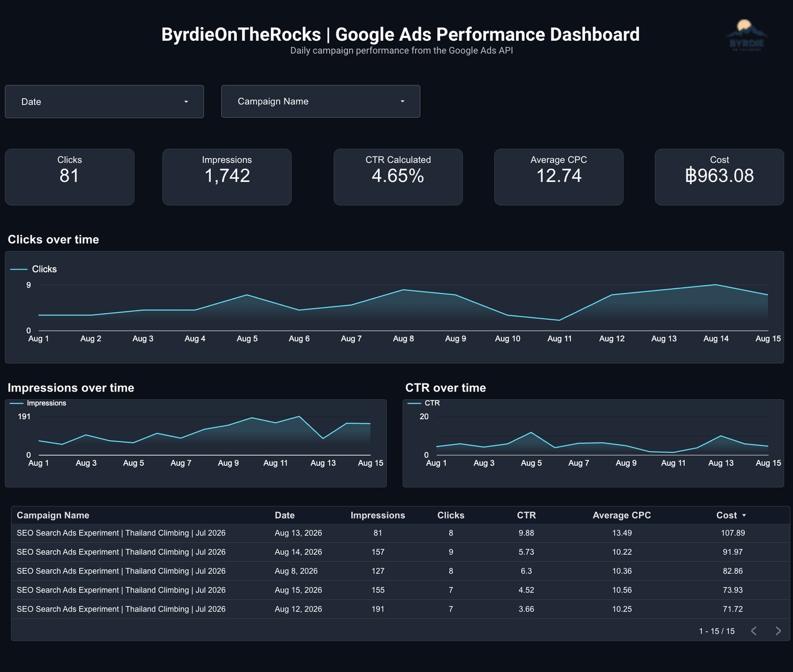Click the Aug 15, 2026 date cell
This screenshot has height=672, width=793.
[x=299, y=590]
